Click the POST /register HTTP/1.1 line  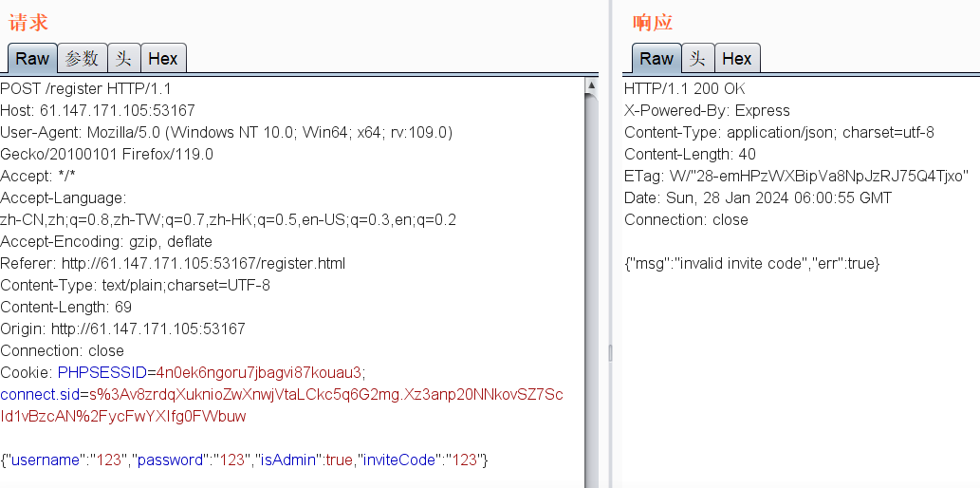coord(85,89)
